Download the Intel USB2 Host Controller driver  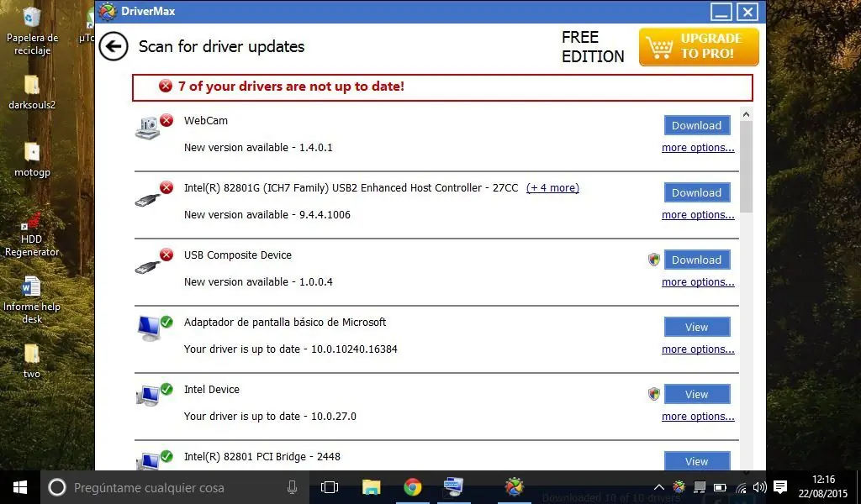coord(697,192)
